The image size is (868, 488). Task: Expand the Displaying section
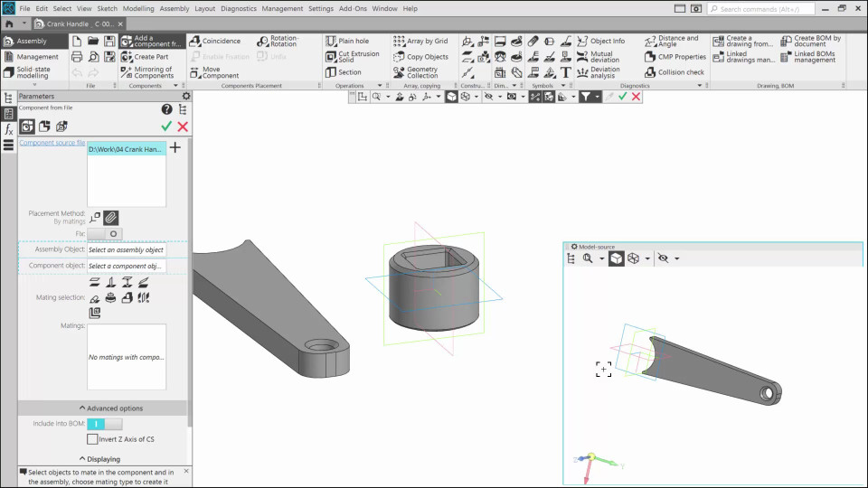(x=102, y=459)
